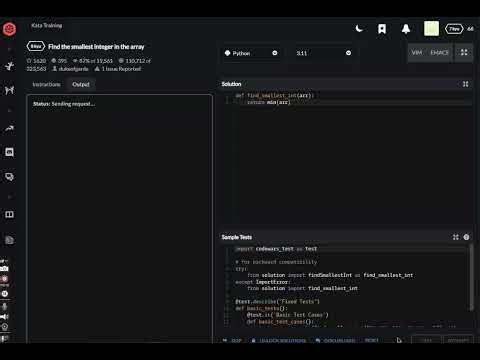Enable EMACS editor mode
480x360 pixels.
point(439,53)
